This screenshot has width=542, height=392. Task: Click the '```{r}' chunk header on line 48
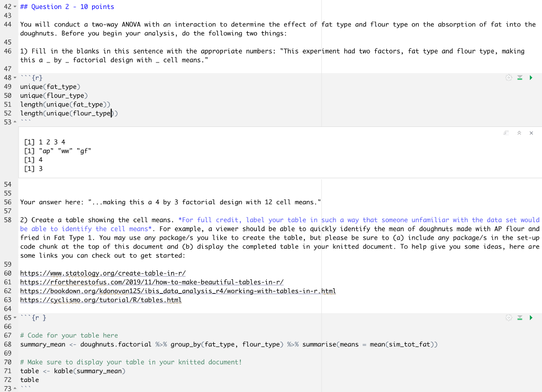click(x=31, y=78)
